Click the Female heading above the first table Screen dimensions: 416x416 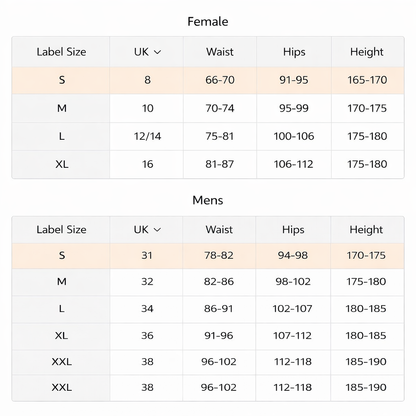click(208, 22)
